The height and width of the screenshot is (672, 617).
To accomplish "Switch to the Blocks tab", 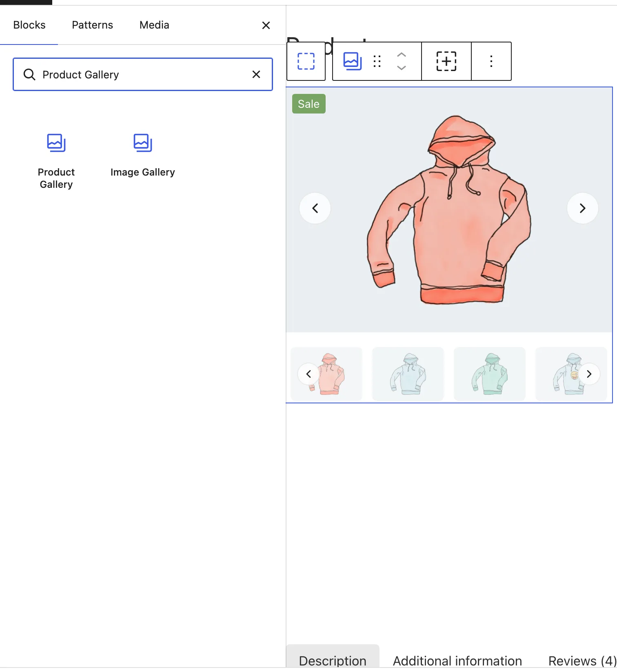I will point(29,25).
